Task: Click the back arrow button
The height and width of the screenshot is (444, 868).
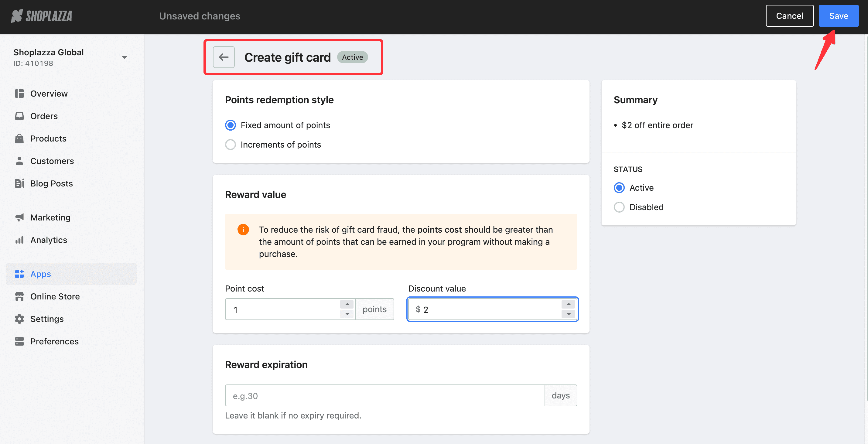Action: [x=224, y=57]
